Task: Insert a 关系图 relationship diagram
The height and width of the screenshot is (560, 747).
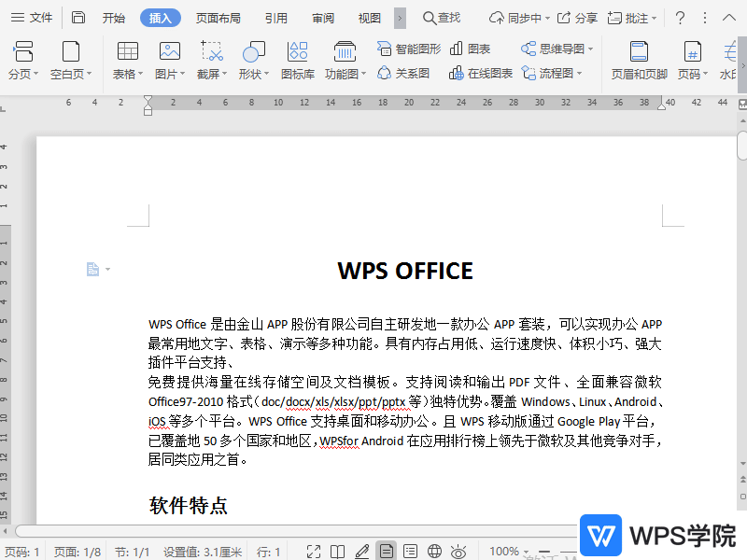Action: pos(403,74)
